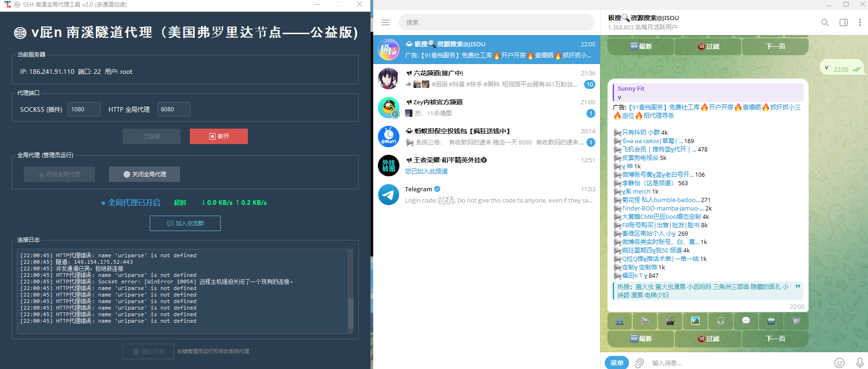Viewport: 868px width, 369px height.
Task: Click the FB账号购买|出售|批发 result link
Action: coord(661,225)
